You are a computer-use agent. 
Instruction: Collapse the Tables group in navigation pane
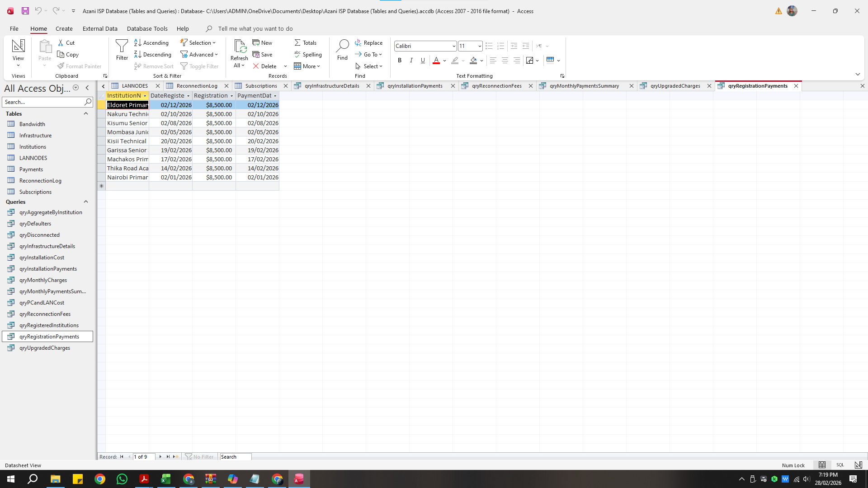coord(86,114)
